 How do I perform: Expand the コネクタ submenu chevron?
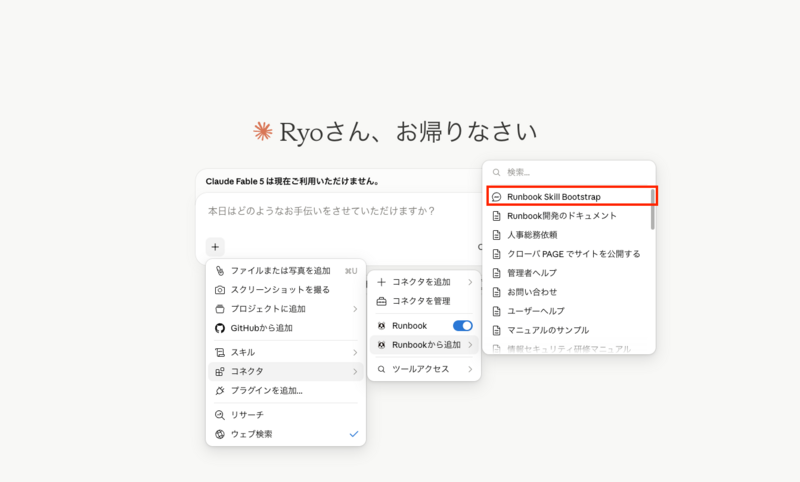coord(355,372)
